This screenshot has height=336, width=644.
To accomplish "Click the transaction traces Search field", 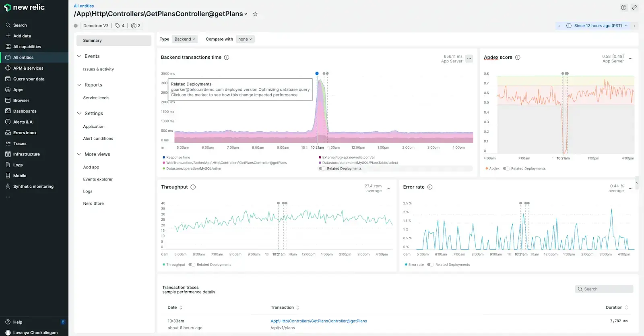I will (604, 289).
